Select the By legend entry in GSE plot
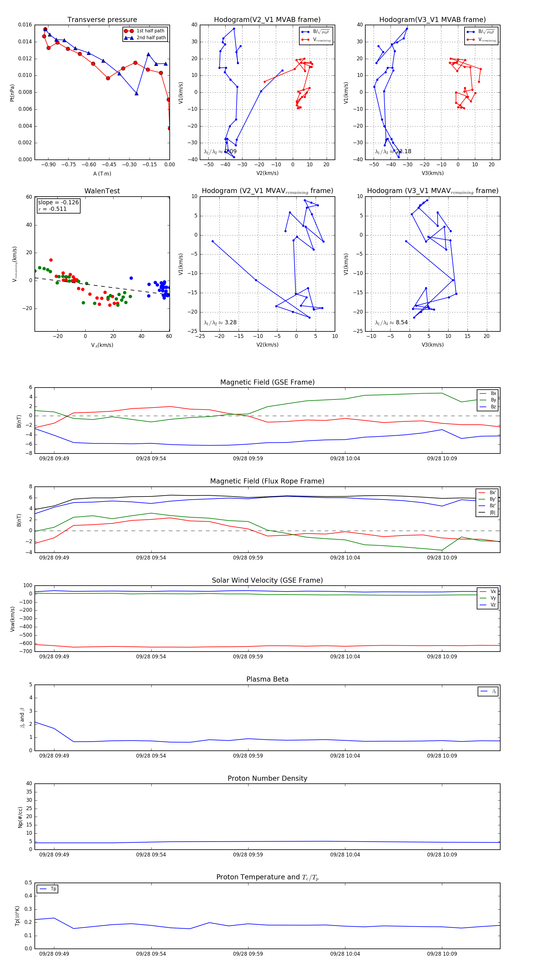The image size is (535, 980). (488, 400)
